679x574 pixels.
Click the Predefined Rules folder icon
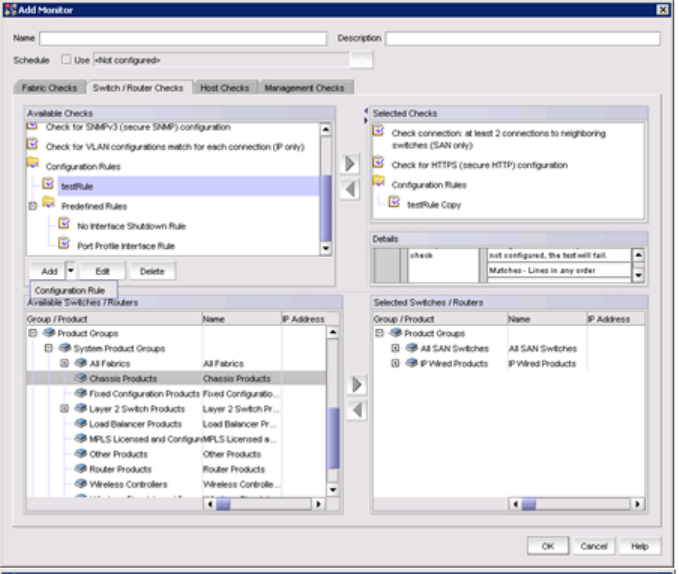tap(48, 203)
